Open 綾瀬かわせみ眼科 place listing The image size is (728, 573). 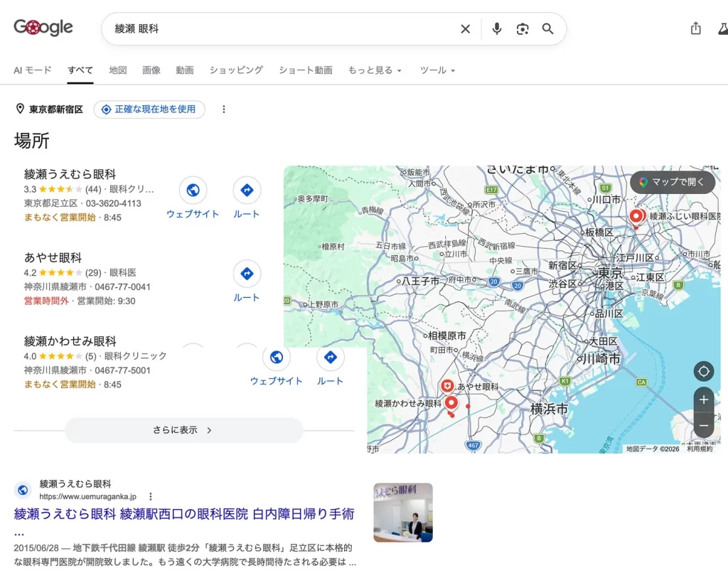click(x=70, y=341)
